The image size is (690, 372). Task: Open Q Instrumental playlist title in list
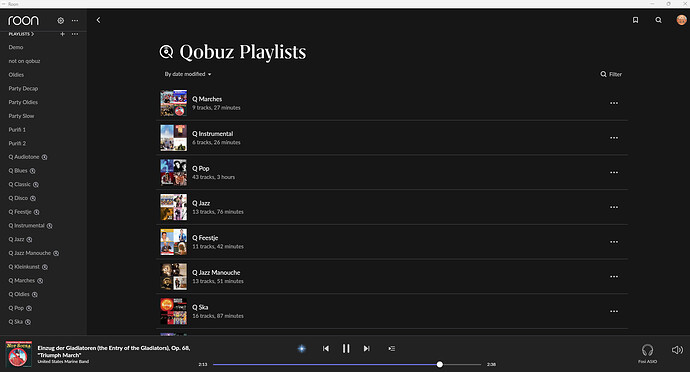[x=213, y=134]
